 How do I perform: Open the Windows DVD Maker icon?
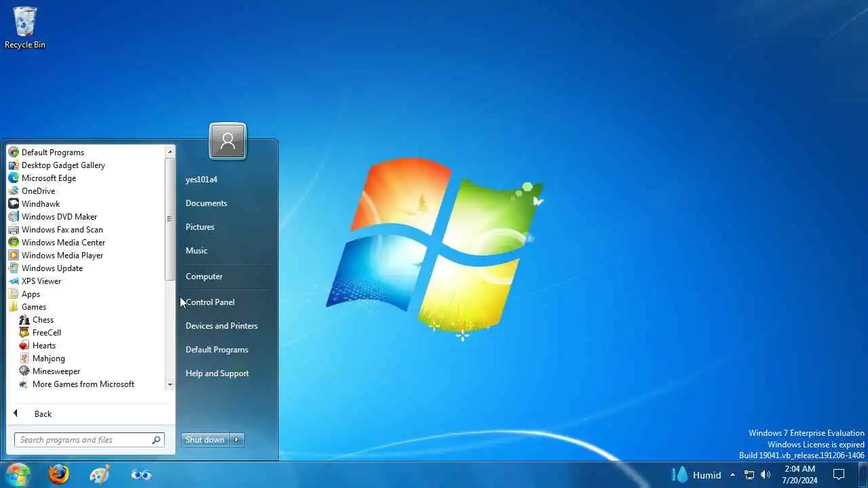click(14, 217)
